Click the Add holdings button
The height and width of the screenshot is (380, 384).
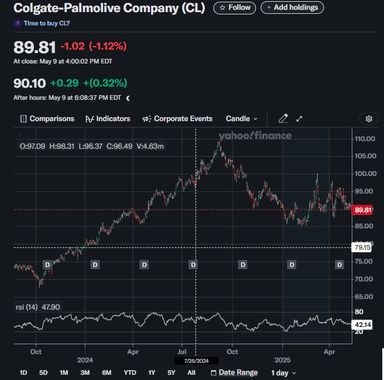[x=292, y=8]
